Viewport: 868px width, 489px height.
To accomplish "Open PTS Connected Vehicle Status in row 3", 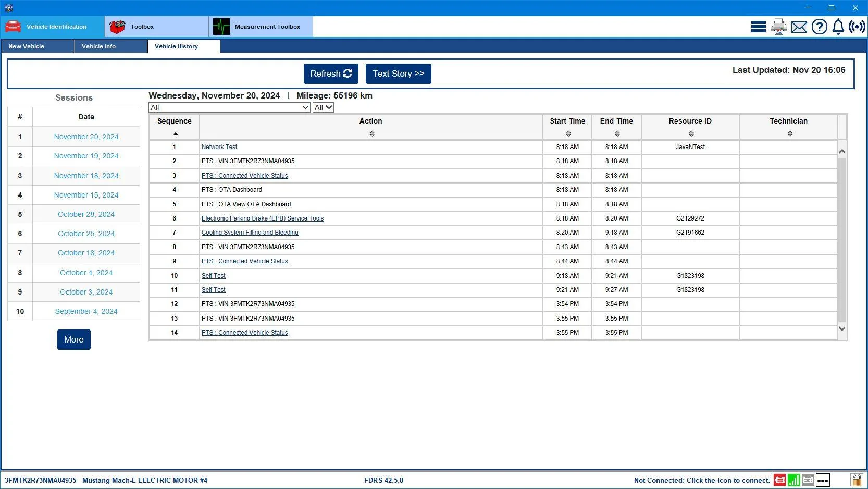I will (245, 176).
